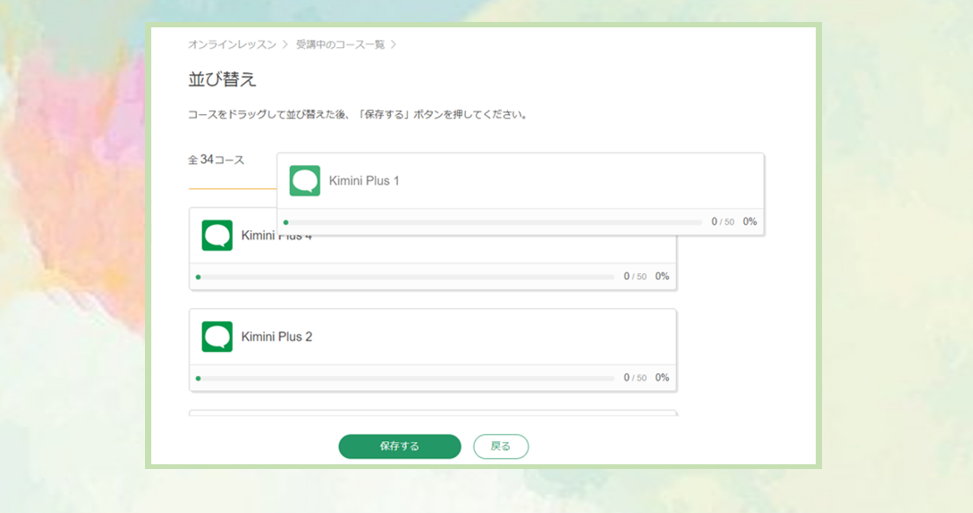Select the Kimini Plus 2 course title
Image resolution: width=973 pixels, height=513 pixels.
point(277,337)
